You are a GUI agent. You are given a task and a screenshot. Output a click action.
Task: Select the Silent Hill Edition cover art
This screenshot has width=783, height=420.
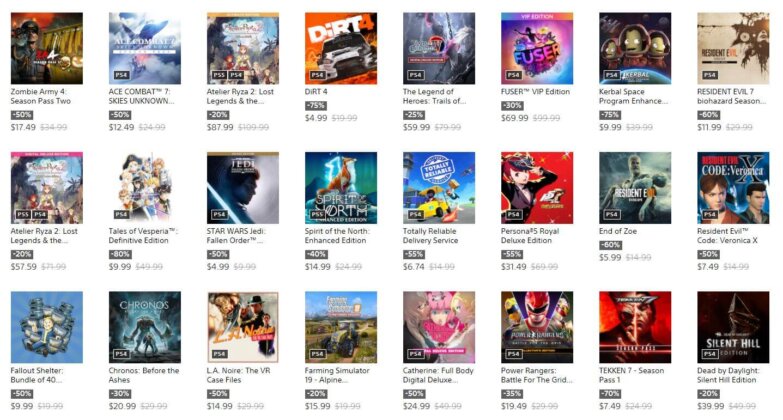tap(733, 327)
